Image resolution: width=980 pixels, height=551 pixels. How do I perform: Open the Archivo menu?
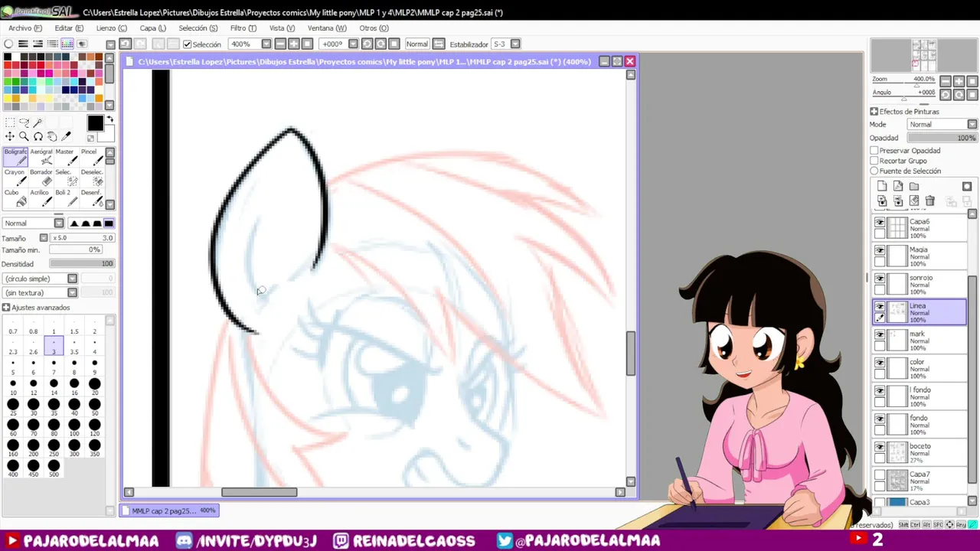(24, 28)
